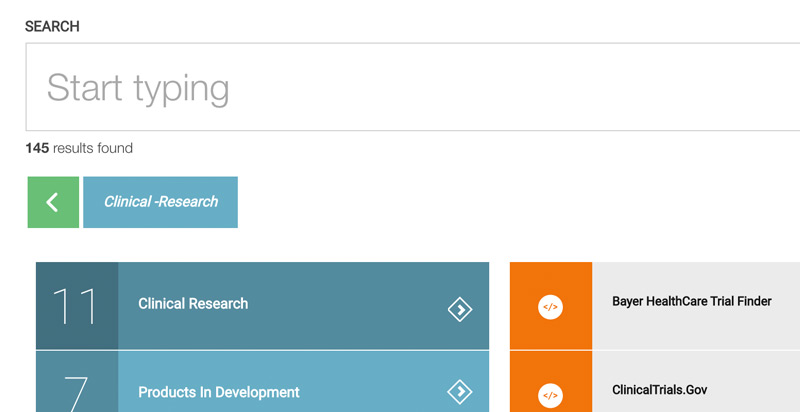Click the '11' count tile
Image resolution: width=800 pixels, height=412 pixels.
(77, 306)
